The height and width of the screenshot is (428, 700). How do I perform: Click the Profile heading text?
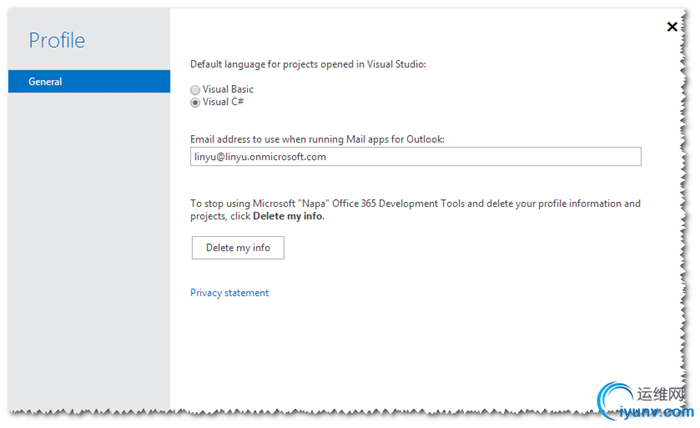coord(57,40)
